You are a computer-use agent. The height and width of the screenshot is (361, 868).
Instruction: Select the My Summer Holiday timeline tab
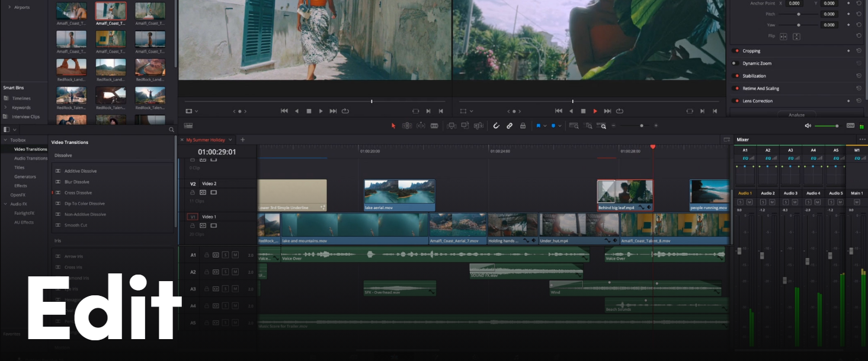click(x=206, y=140)
